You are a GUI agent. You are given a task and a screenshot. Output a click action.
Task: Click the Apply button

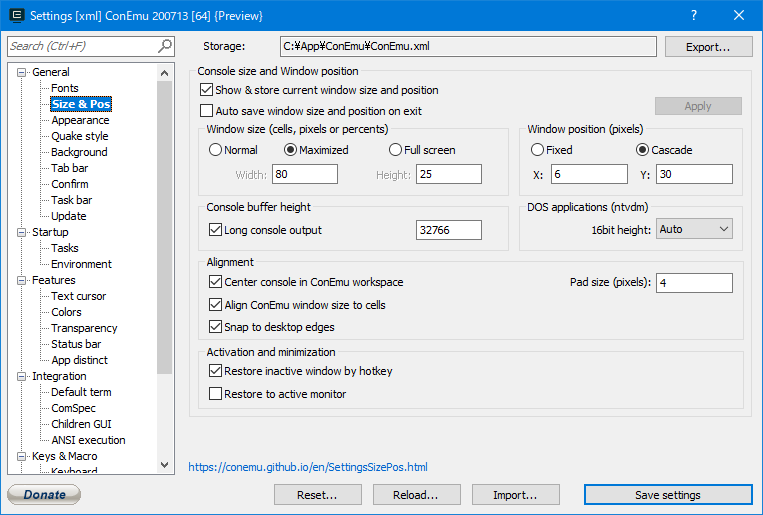click(698, 106)
